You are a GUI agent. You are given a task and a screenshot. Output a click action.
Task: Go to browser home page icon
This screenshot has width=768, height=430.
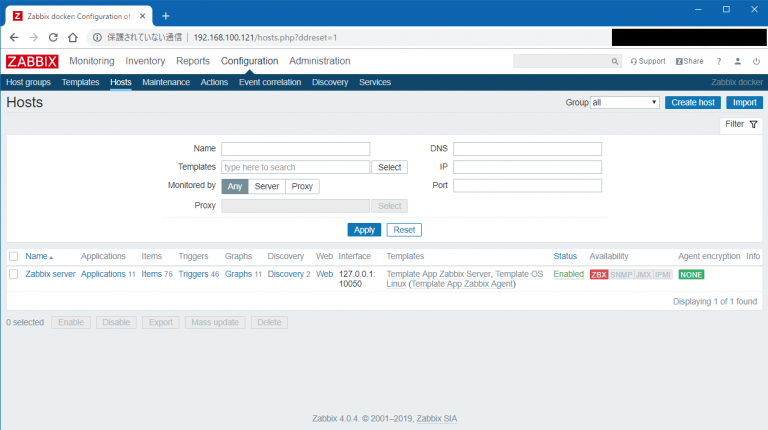72,37
